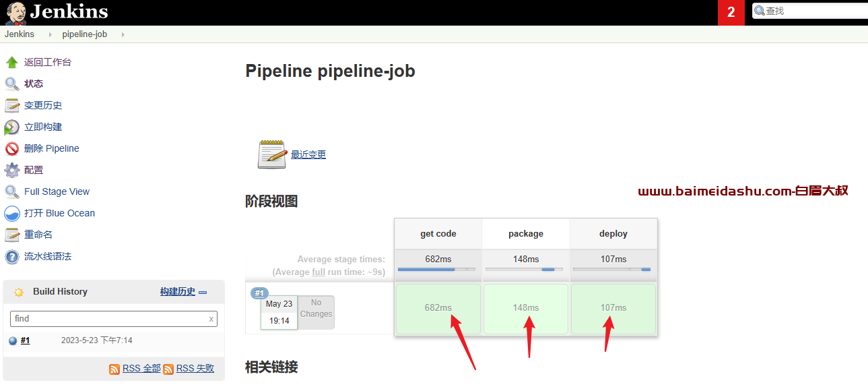The width and height of the screenshot is (868, 391).
Task: Click the magnifier icon beside 状态
Action: coord(12,84)
